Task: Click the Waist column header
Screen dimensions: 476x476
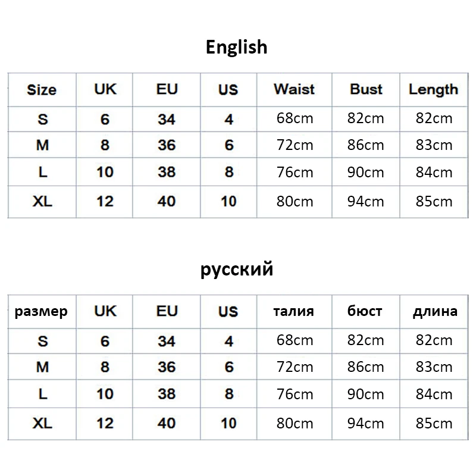Action: [294, 89]
